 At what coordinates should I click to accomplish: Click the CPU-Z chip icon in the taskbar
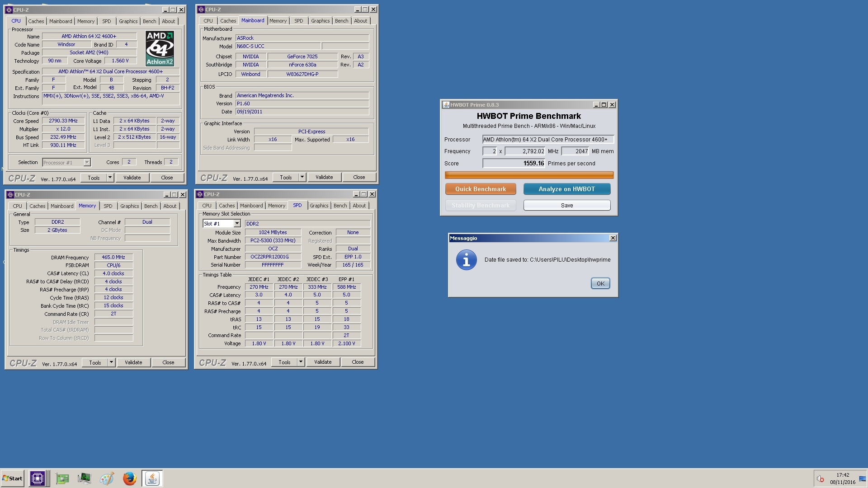[x=38, y=479]
